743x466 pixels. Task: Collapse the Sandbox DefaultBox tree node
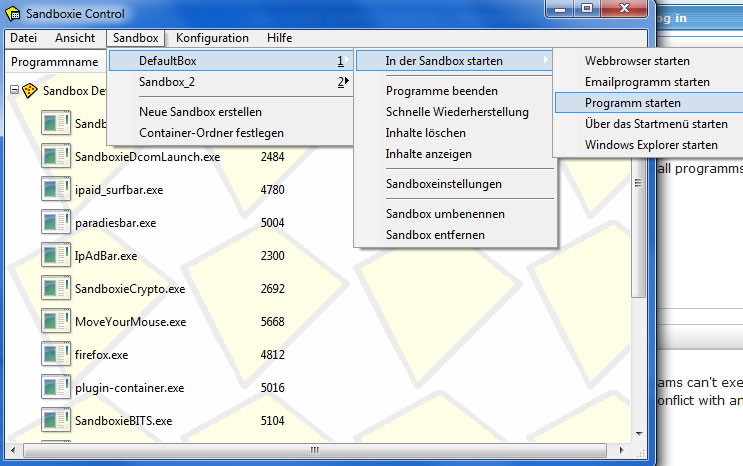[14, 90]
